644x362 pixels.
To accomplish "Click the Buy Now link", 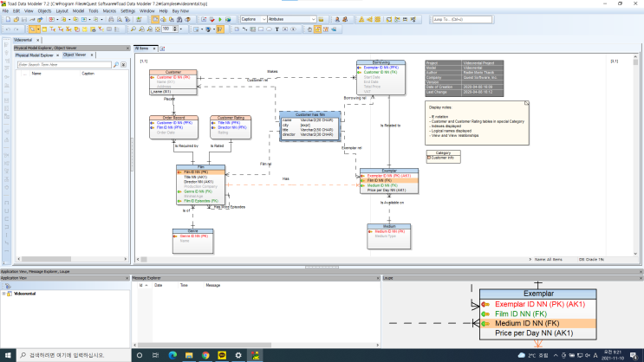I will tap(181, 10).
